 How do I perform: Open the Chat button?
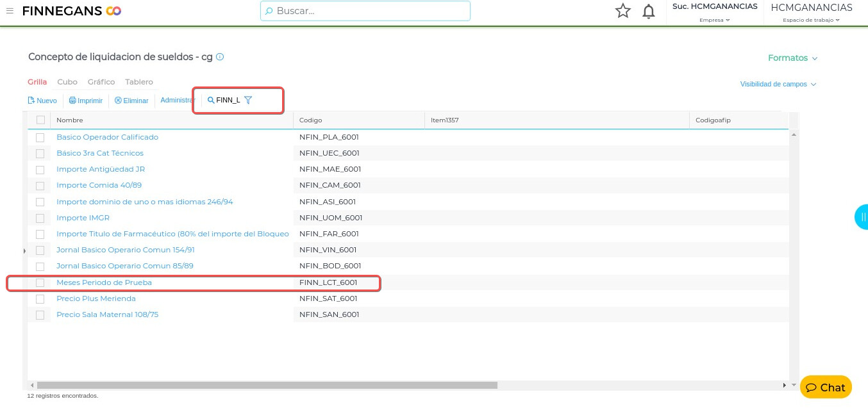pos(826,388)
